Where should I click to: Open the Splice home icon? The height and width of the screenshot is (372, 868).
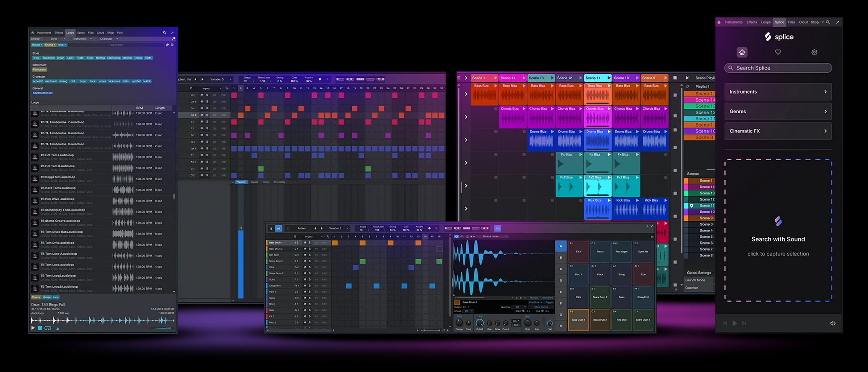pos(742,52)
